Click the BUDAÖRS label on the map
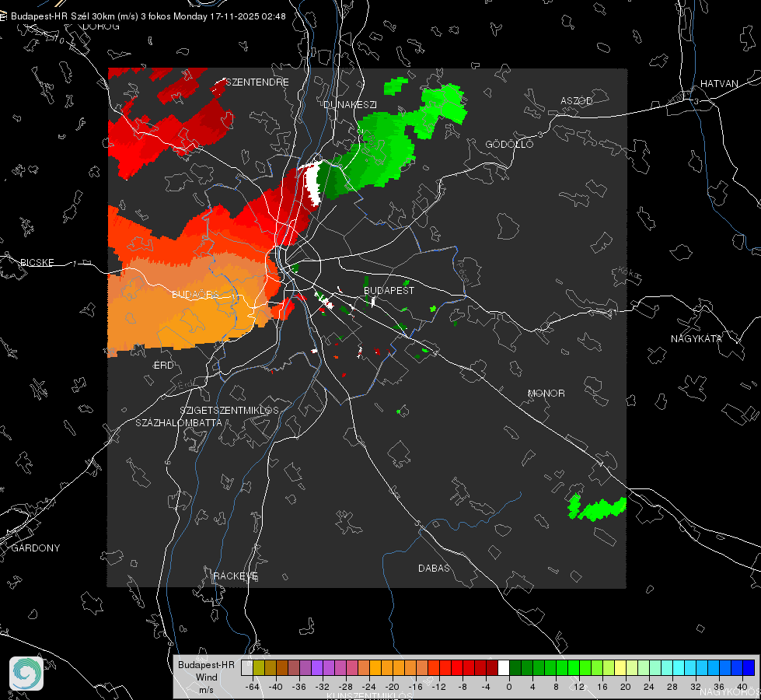 coord(196,295)
